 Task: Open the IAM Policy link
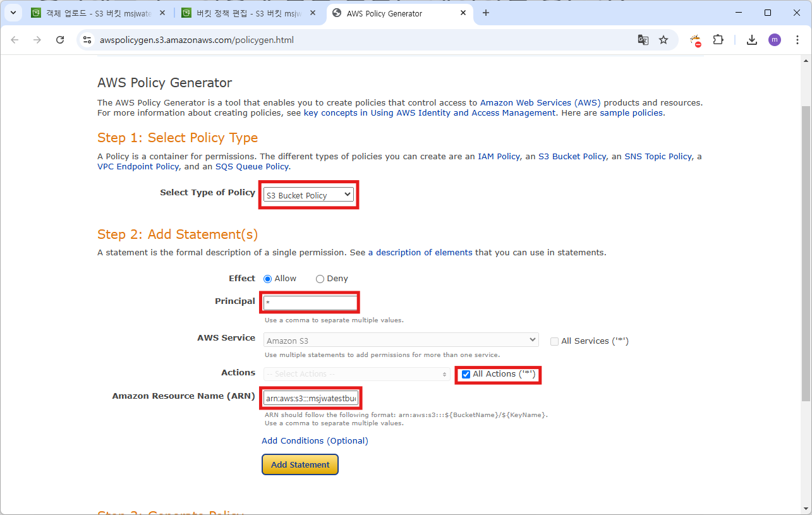pyautogui.click(x=499, y=156)
